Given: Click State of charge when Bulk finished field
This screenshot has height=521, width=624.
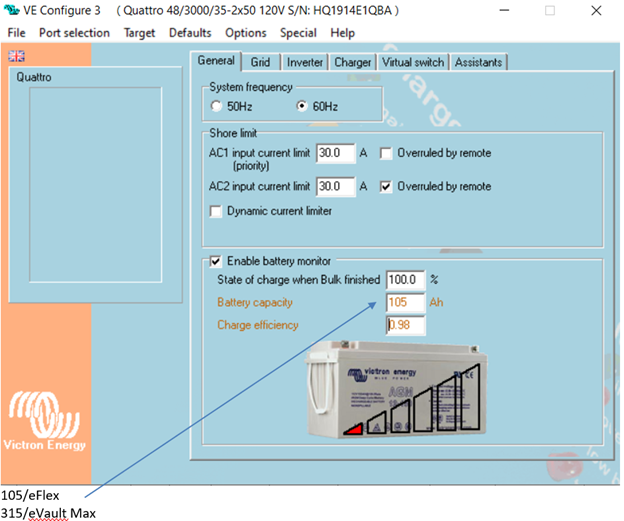Looking at the screenshot, I should [x=405, y=280].
